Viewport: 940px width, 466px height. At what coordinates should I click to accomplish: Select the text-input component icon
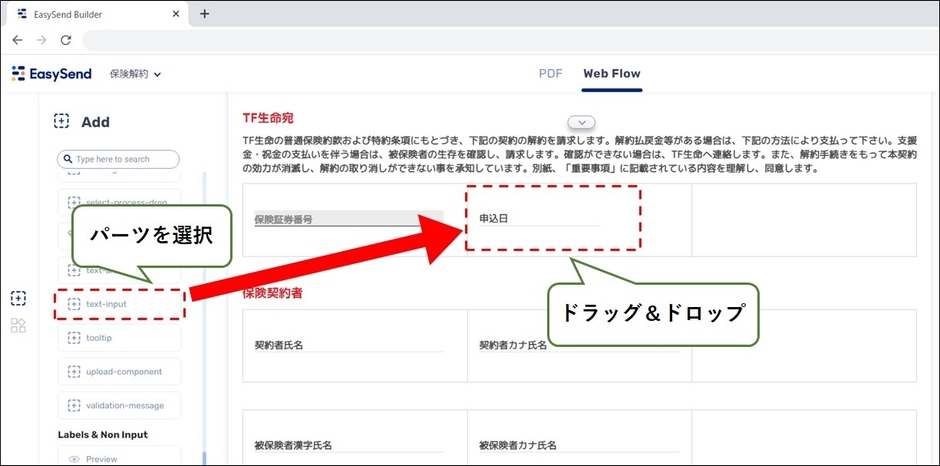(x=74, y=304)
